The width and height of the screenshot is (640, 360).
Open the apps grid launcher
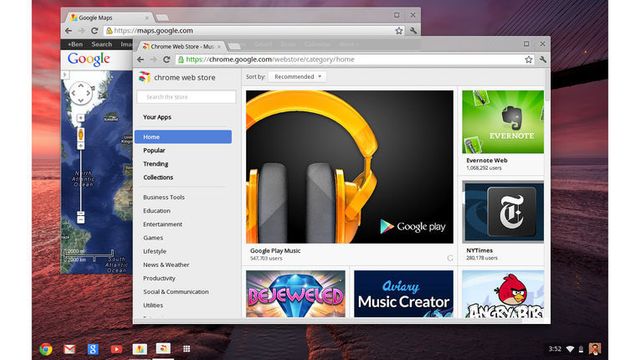coord(187,349)
